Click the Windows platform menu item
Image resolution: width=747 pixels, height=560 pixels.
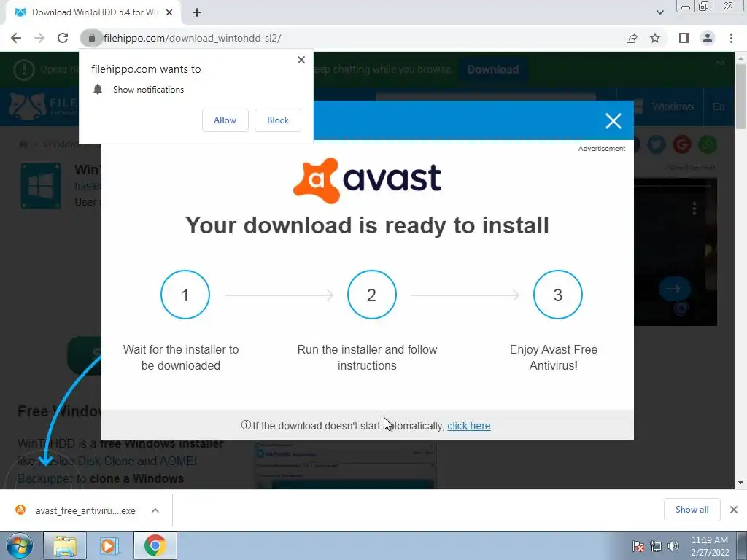[664, 106]
